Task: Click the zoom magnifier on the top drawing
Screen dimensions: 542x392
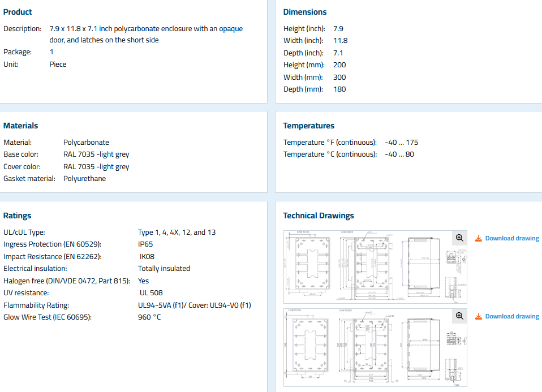Action: pyautogui.click(x=459, y=238)
